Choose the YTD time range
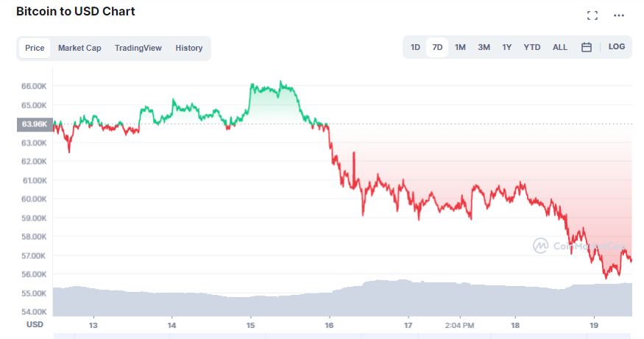Image resolution: width=644 pixels, height=339 pixels. pos(531,47)
